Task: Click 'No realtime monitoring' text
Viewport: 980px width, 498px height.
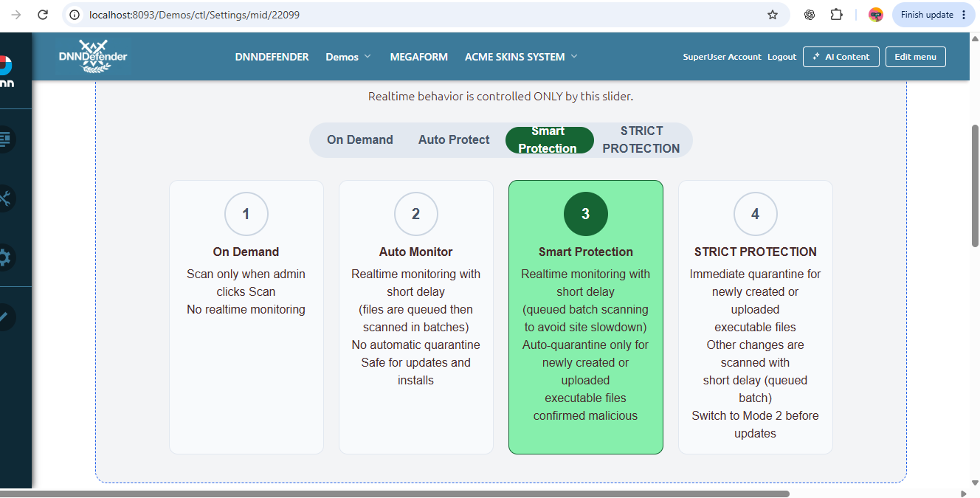Action: click(x=246, y=309)
